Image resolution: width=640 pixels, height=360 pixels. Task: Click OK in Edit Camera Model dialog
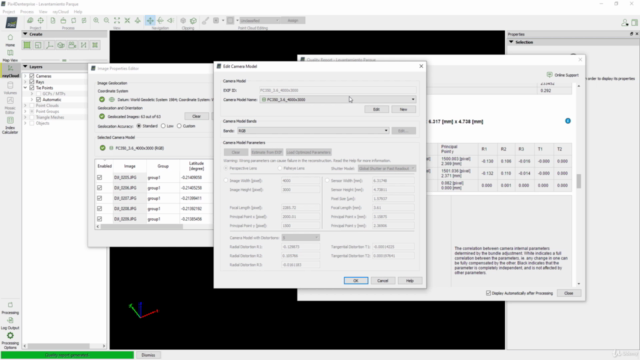(356, 281)
